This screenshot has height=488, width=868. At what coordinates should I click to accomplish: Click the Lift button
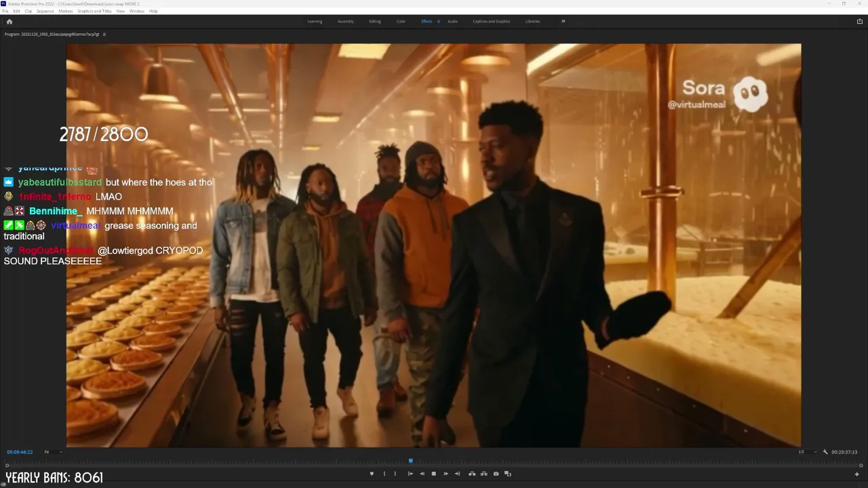click(x=472, y=474)
